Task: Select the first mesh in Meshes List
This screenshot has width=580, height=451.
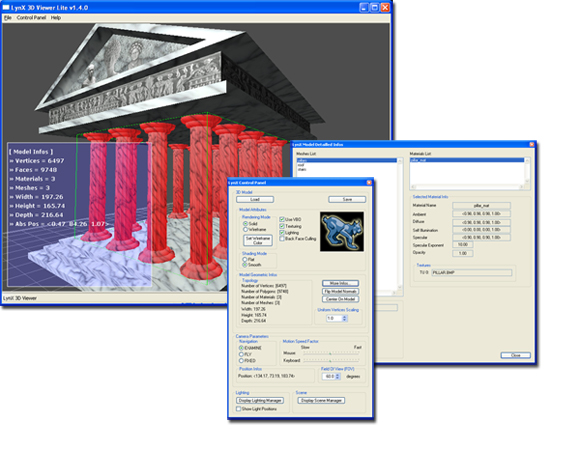Action: pos(347,161)
